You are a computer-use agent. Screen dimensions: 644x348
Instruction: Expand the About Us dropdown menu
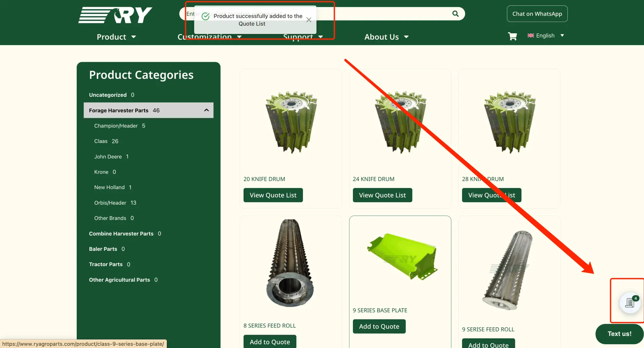[x=386, y=37]
